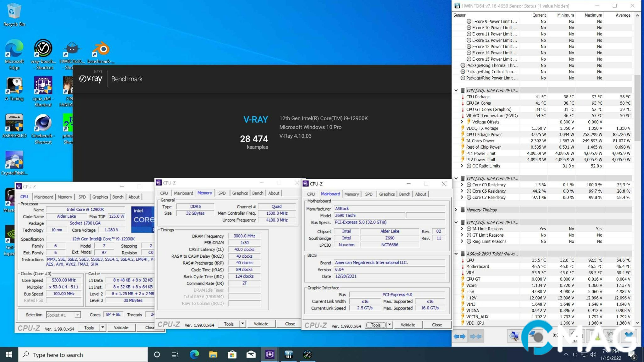The width and height of the screenshot is (644, 362).
Task: Expand the Memory Timings section in HWiNFO
Action: tap(457, 210)
